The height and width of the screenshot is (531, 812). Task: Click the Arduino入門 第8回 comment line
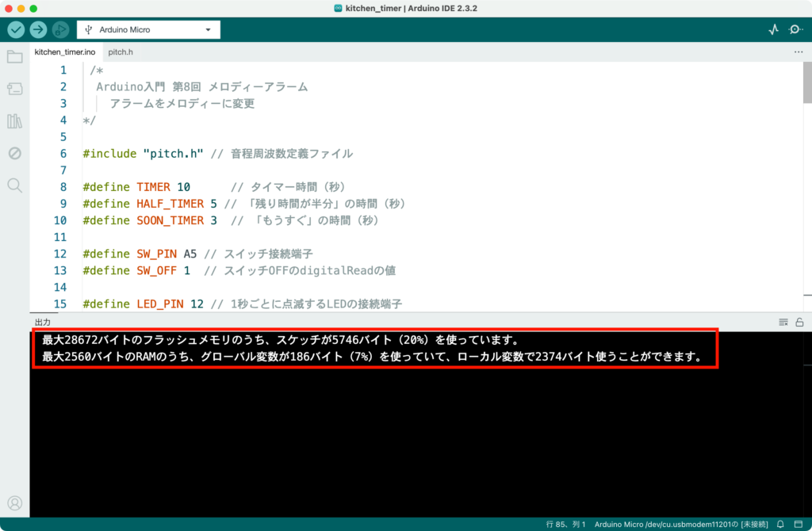[202, 87]
